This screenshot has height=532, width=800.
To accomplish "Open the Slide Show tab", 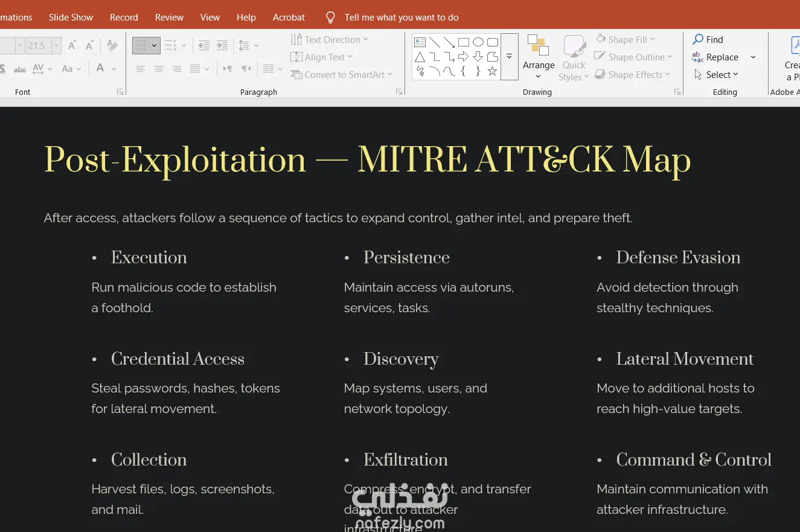I will click(x=71, y=18).
